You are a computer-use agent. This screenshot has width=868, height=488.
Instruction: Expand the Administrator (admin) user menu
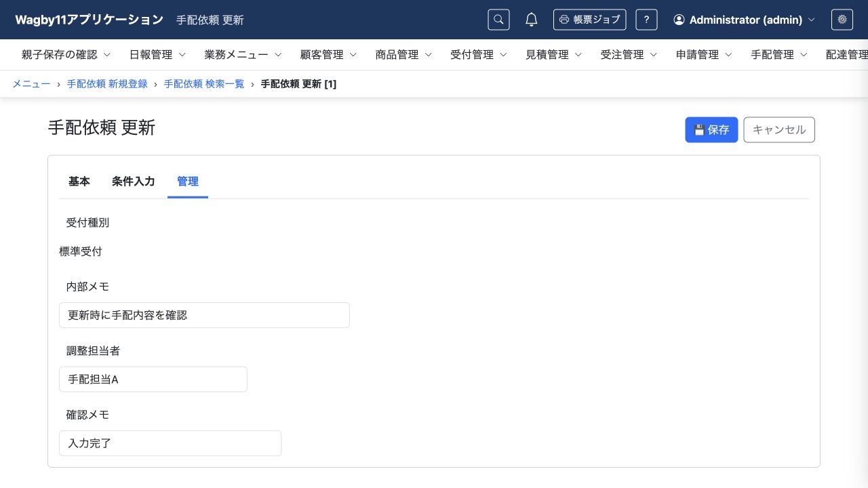[744, 20]
